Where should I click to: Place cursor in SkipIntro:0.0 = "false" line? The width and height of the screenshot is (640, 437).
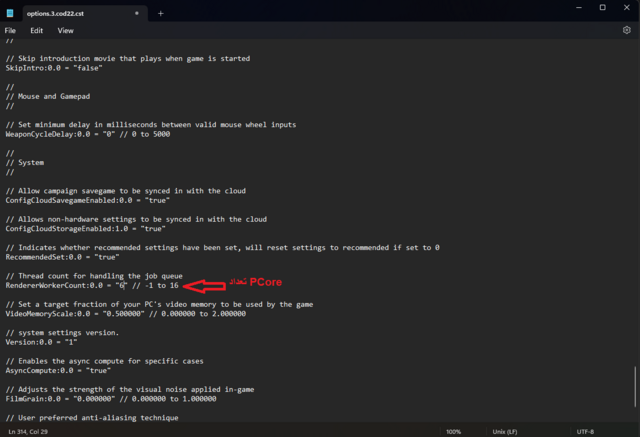coord(54,68)
